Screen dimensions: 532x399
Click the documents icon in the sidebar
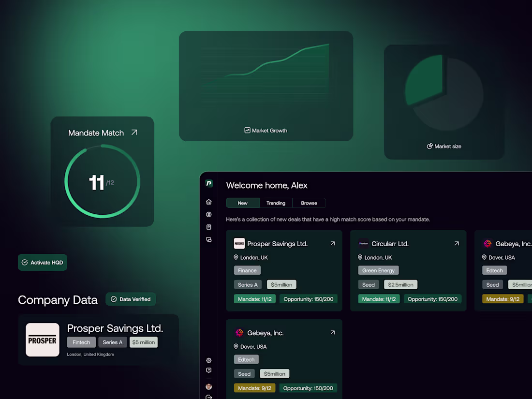208,227
